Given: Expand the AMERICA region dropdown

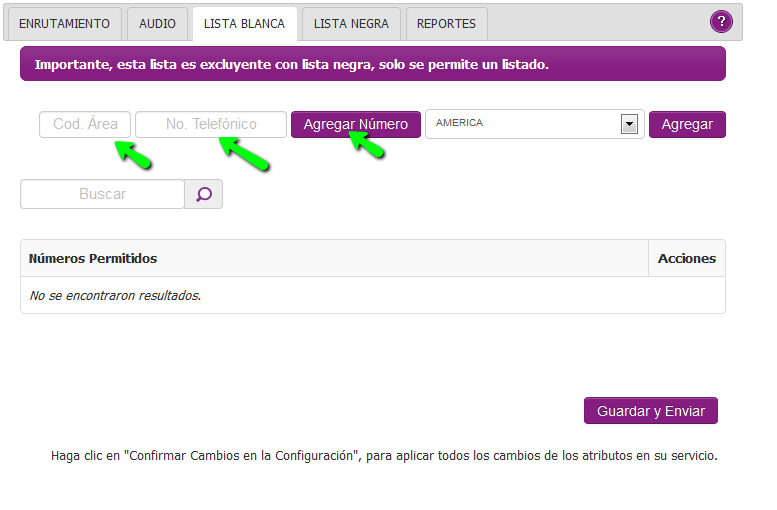Looking at the screenshot, I should click(535, 124).
